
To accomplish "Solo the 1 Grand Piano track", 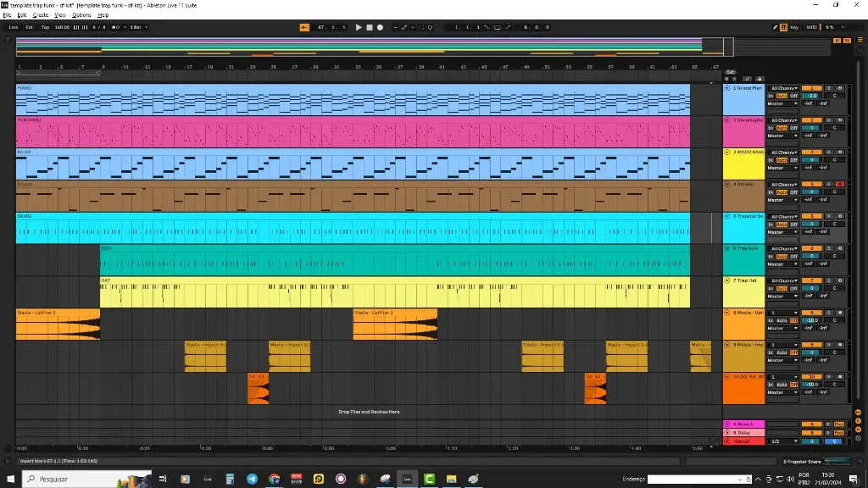I will click(829, 88).
